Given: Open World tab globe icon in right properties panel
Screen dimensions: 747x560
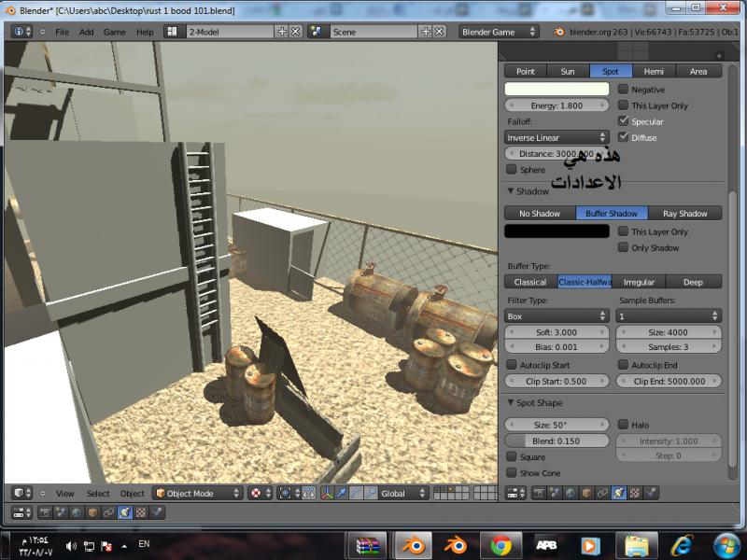Looking at the screenshot, I should (x=571, y=493).
